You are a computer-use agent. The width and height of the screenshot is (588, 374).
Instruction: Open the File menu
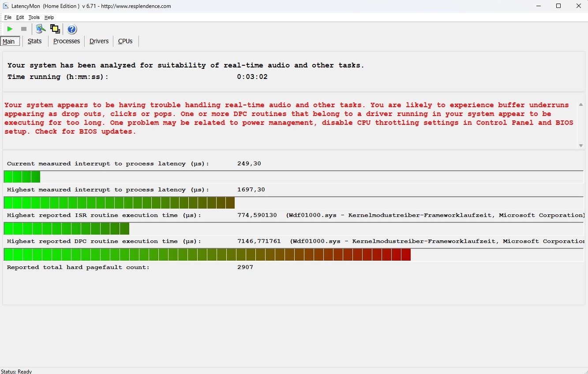coord(8,18)
